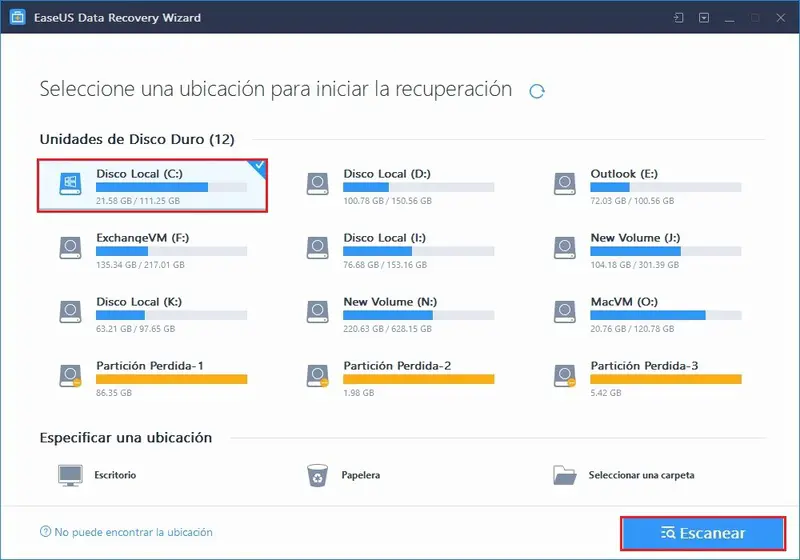
Task: Click the MacVM (O:) usage bar
Action: click(x=666, y=315)
